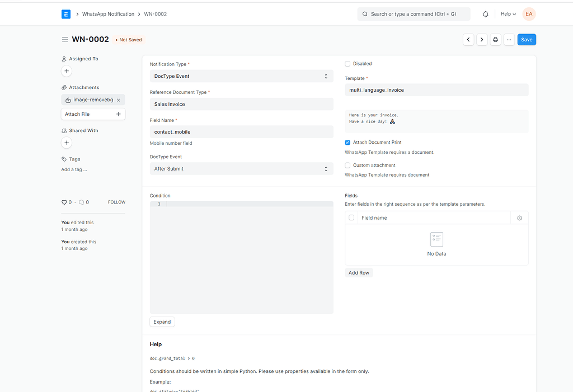The width and height of the screenshot is (573, 392).
Task: Open Fields table settings gear
Action: 519,218
